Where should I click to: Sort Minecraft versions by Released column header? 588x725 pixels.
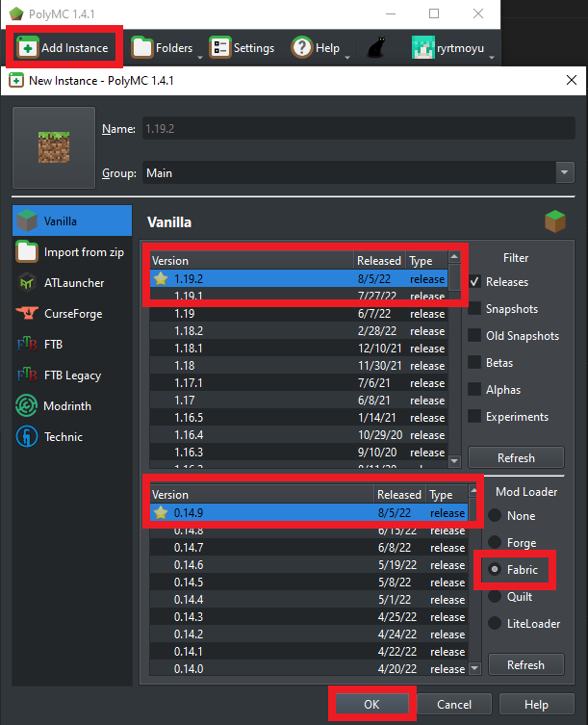pyautogui.click(x=379, y=261)
